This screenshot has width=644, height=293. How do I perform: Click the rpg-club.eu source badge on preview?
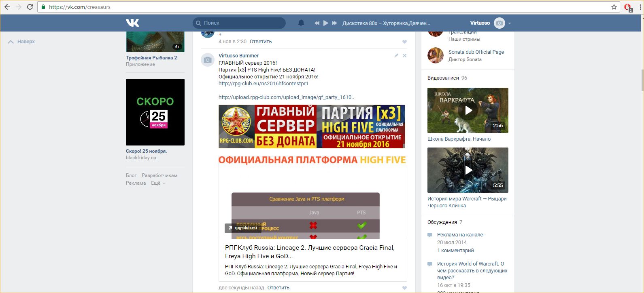(x=243, y=228)
